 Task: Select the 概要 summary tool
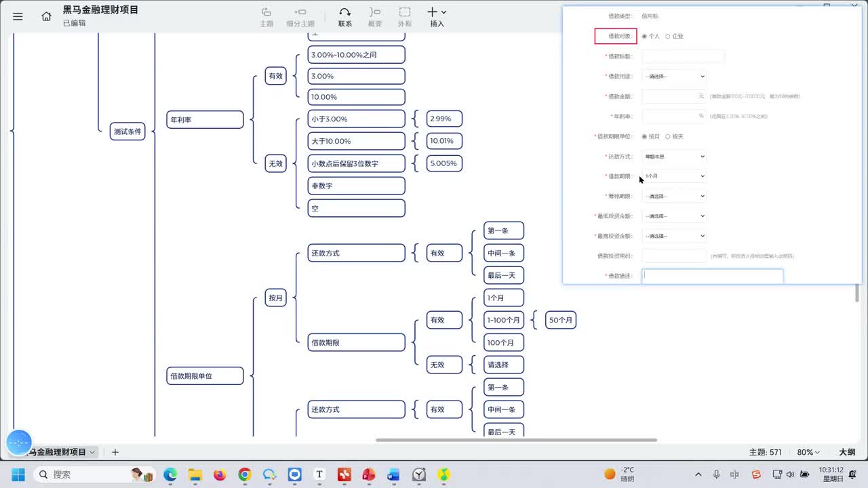pyautogui.click(x=375, y=17)
